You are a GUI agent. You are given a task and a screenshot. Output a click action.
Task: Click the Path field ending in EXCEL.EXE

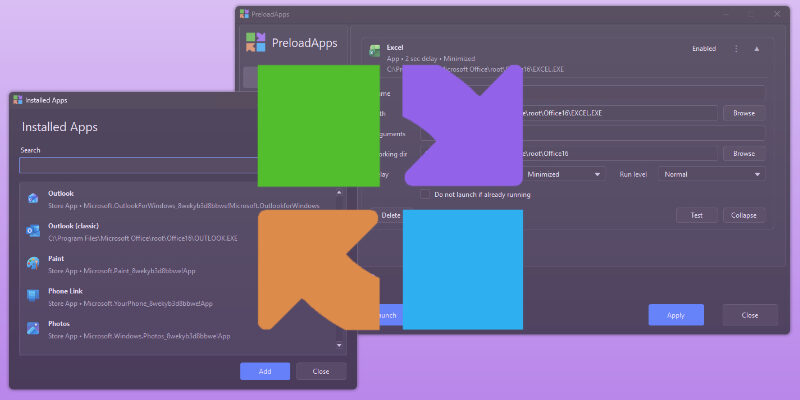568,113
